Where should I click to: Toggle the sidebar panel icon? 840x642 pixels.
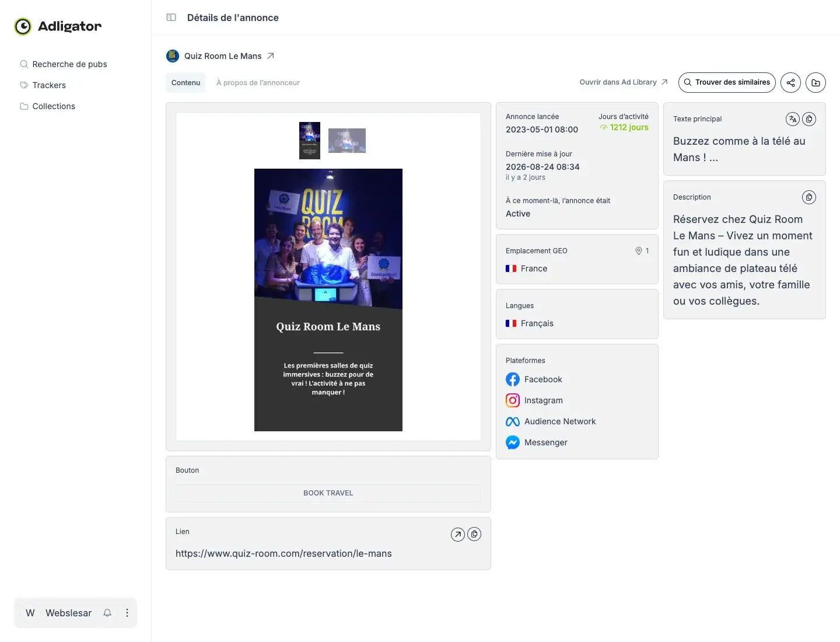click(171, 18)
